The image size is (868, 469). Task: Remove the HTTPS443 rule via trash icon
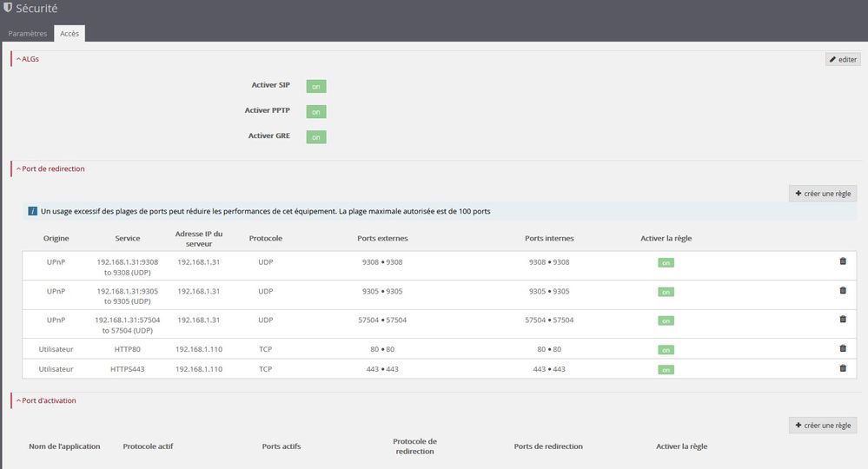tap(842, 368)
